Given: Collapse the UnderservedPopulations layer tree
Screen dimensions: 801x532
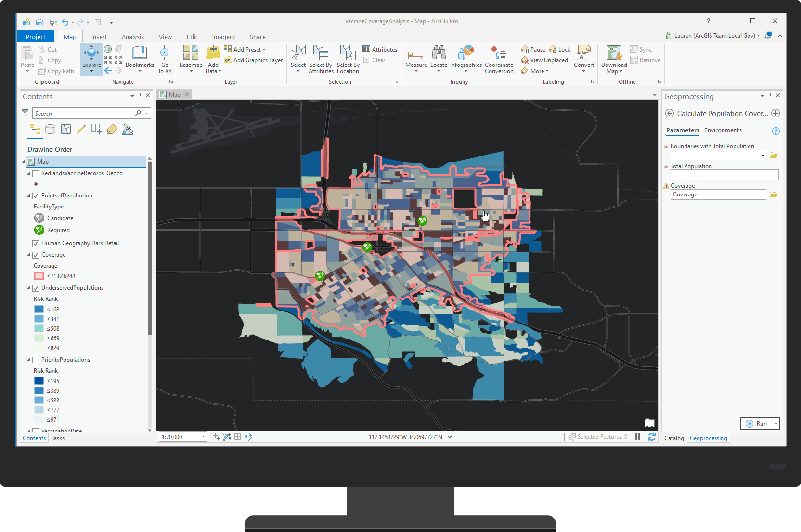Looking at the screenshot, I should coord(28,288).
